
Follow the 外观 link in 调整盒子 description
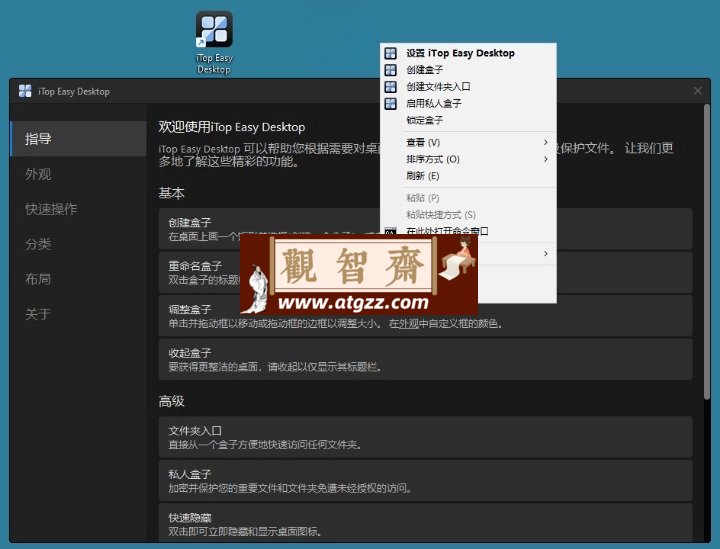409,324
